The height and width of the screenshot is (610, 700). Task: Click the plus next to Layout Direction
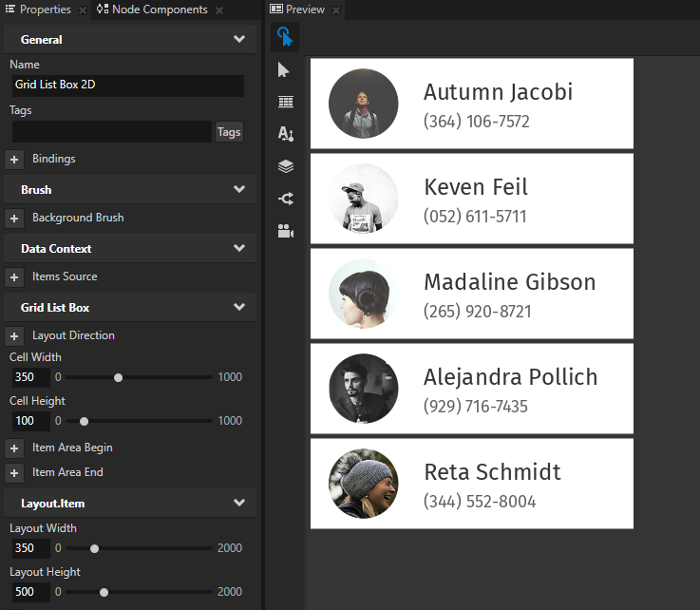(x=14, y=336)
